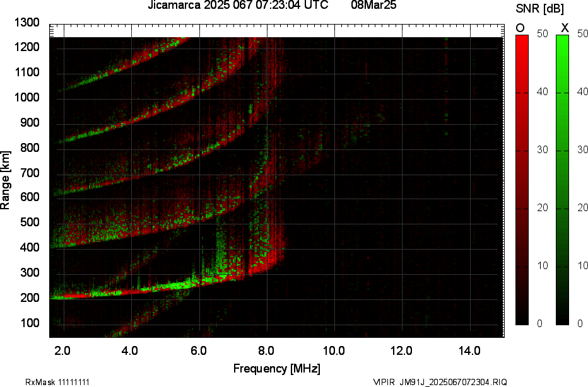Click the date label '08Mar25'
This screenshot has height=387, width=588.
coord(373,5)
